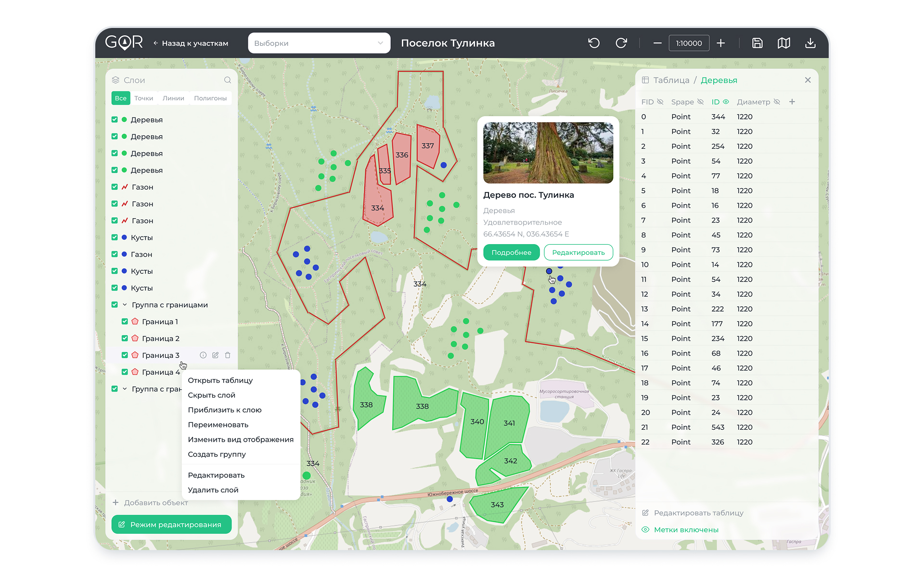Click the Подробнее button
The width and height of the screenshot is (924, 578).
pyautogui.click(x=512, y=252)
